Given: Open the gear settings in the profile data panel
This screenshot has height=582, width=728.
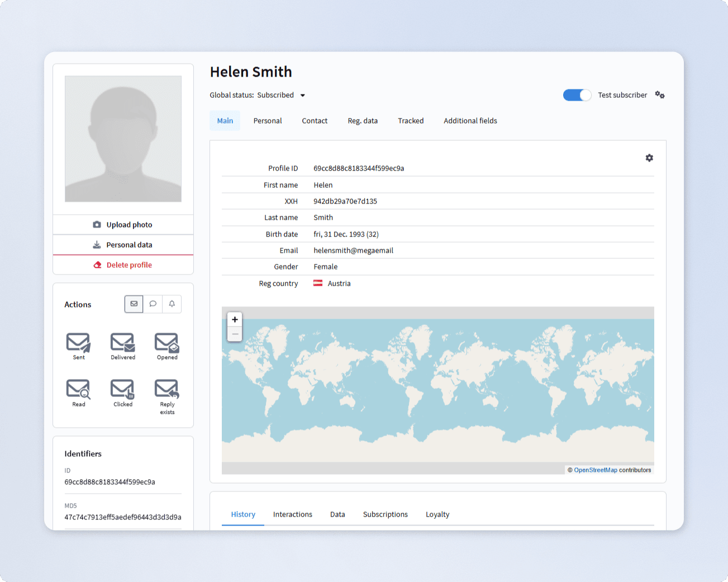Looking at the screenshot, I should coord(649,158).
